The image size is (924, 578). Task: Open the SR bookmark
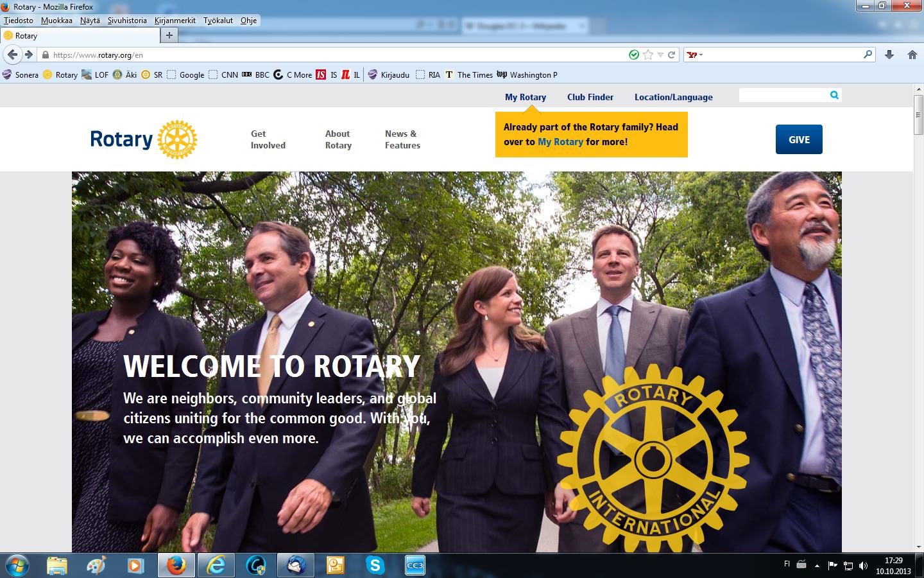(152, 74)
